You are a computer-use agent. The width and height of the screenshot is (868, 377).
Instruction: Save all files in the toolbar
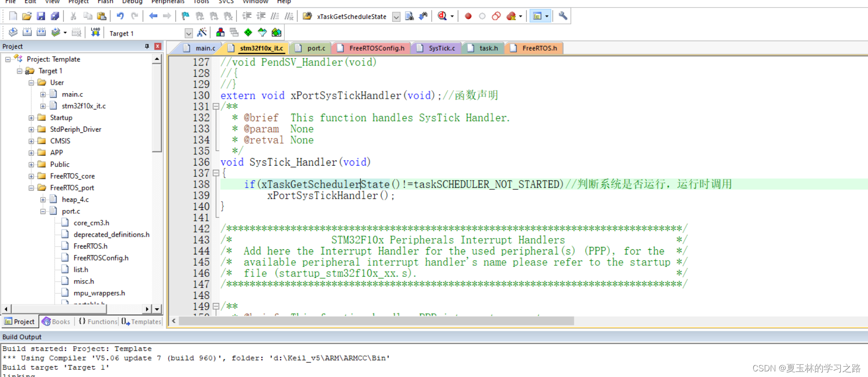(x=55, y=16)
